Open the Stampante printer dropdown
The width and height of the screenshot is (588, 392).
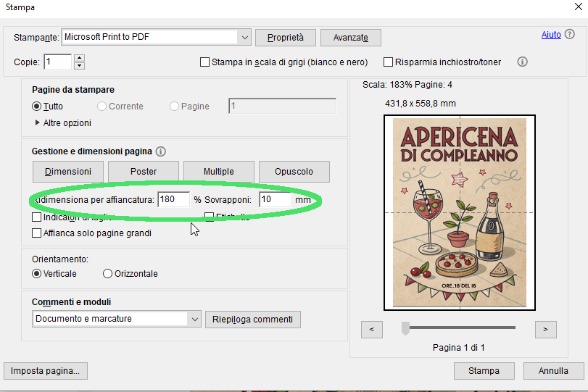[244, 37]
